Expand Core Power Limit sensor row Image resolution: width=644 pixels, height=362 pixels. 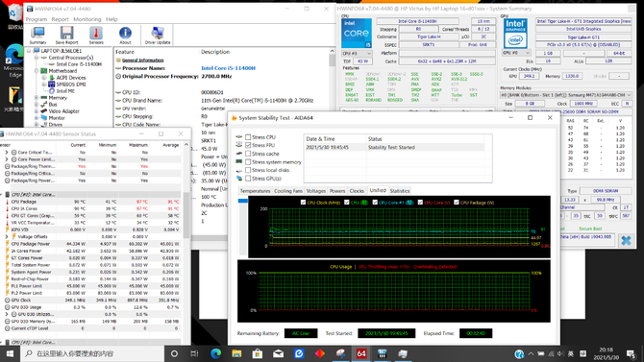click(x=7, y=159)
